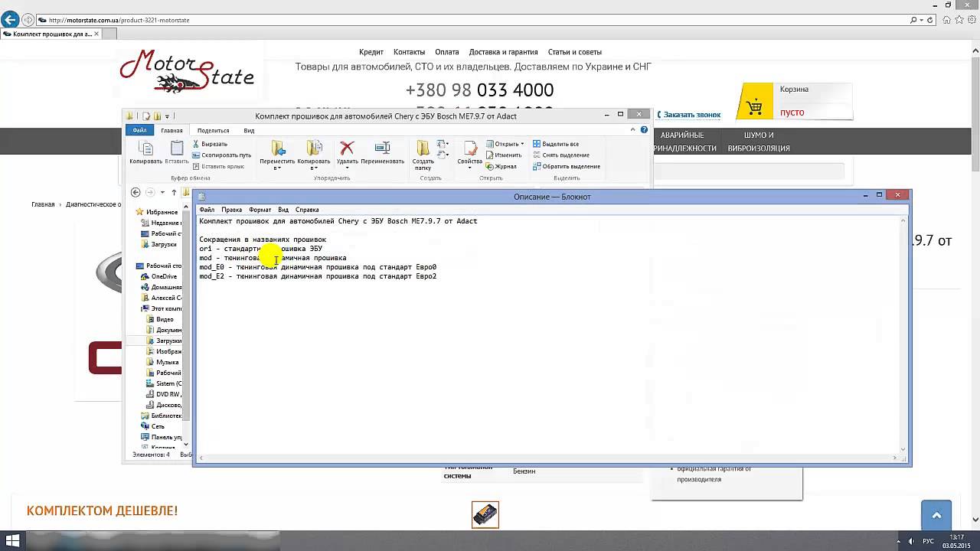Click the Explorer navigation pane scrollbar

click(187, 325)
